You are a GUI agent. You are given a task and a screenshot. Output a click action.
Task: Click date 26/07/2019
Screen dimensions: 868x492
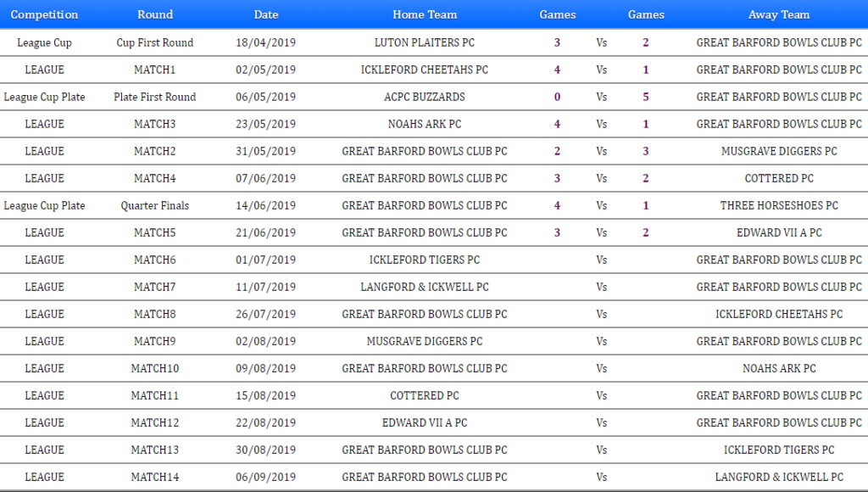coord(265,314)
